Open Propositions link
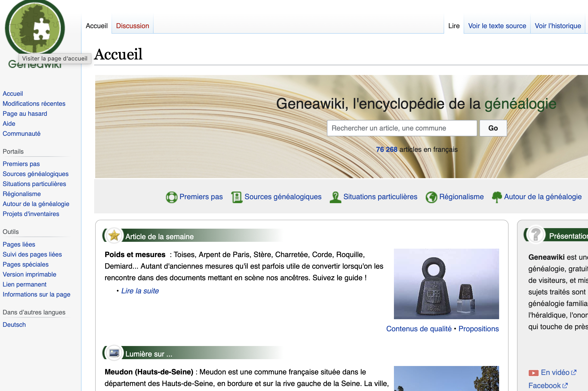The image size is (588, 391). tap(479, 329)
